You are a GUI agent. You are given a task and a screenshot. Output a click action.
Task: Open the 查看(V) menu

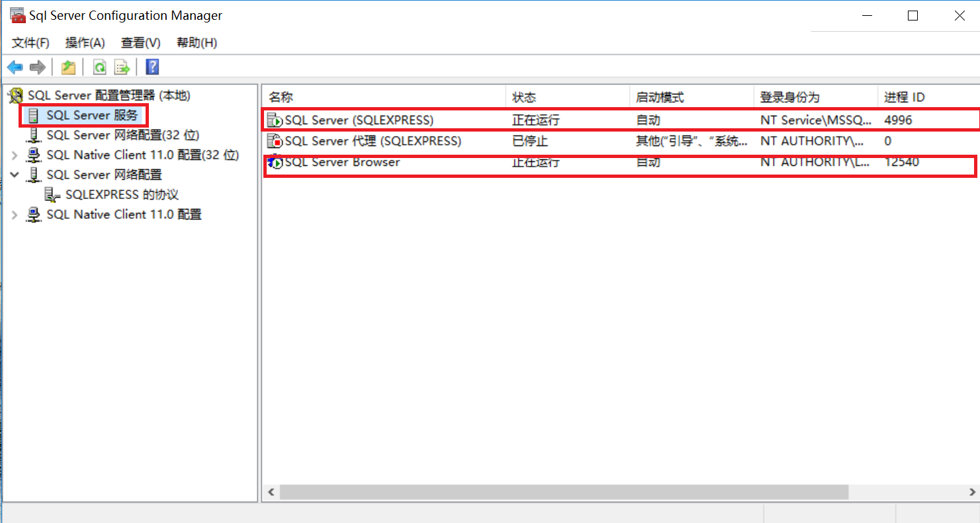(x=141, y=43)
